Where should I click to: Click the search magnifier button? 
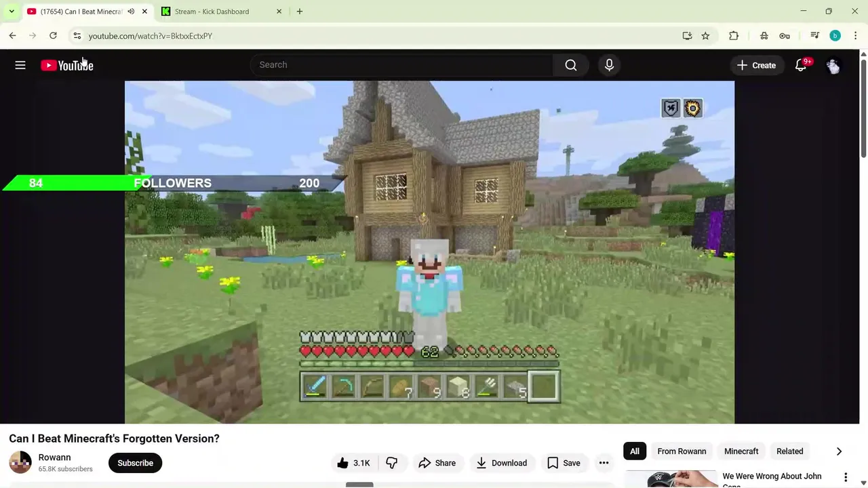(571, 65)
